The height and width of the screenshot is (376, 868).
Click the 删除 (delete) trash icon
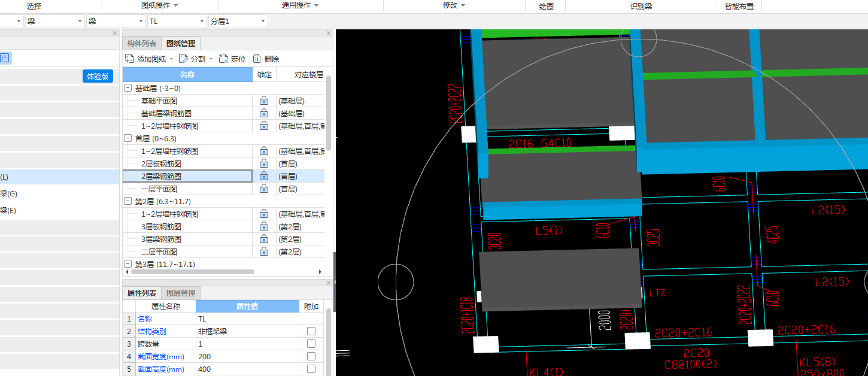pos(257,59)
